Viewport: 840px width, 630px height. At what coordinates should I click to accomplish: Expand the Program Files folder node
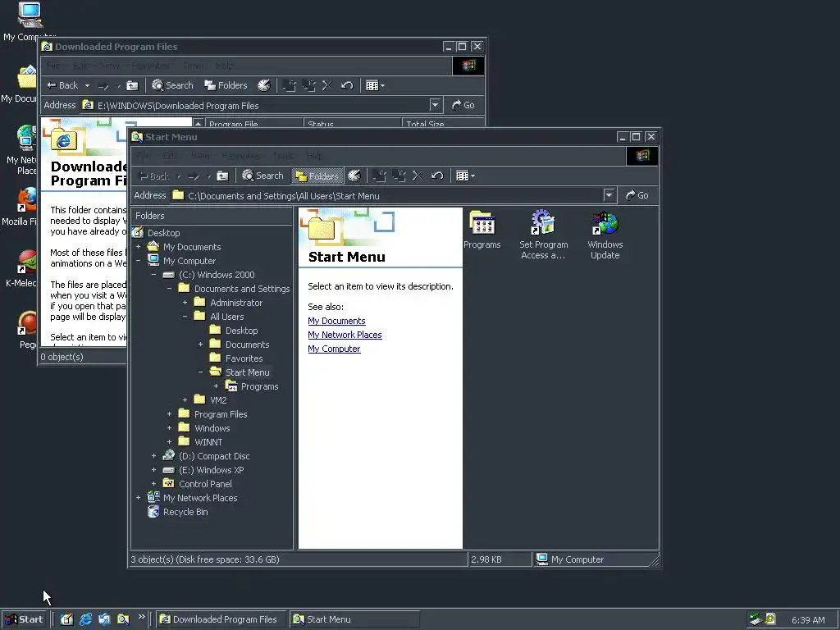pyautogui.click(x=169, y=414)
